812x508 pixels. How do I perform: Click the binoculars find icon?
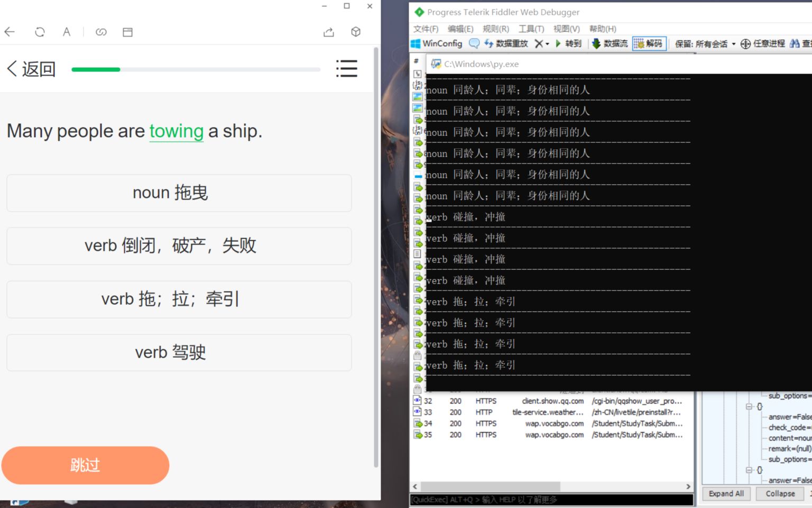click(x=795, y=43)
